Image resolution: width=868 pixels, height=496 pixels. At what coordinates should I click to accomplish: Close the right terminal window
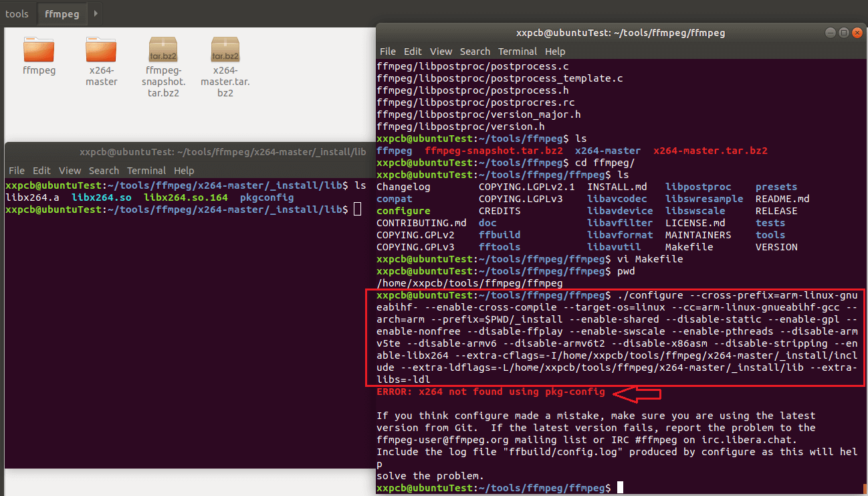pos(857,33)
